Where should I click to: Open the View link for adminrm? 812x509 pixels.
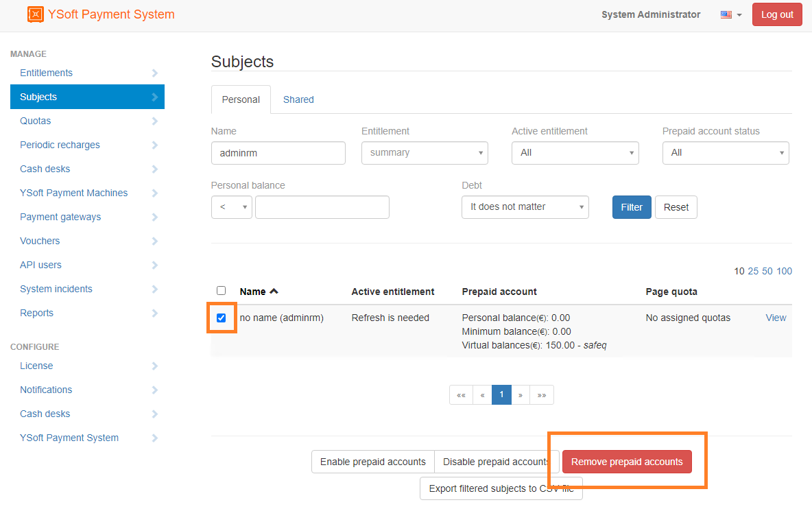pyautogui.click(x=776, y=318)
